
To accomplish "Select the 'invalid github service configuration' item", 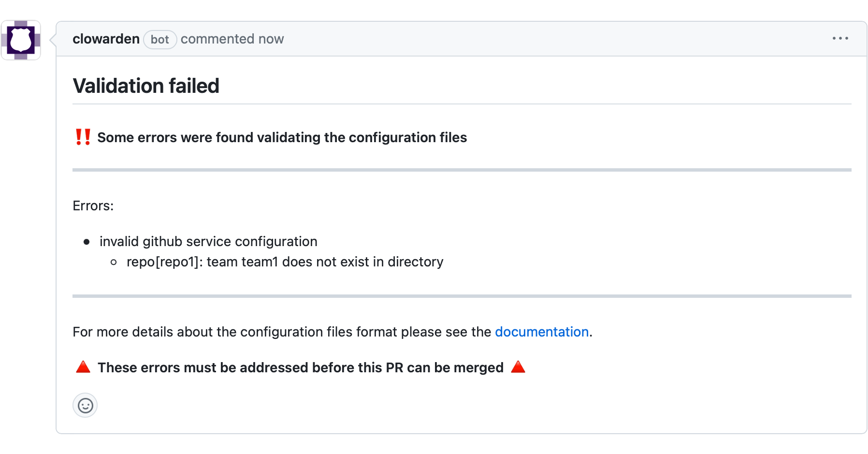I will click(x=208, y=242).
